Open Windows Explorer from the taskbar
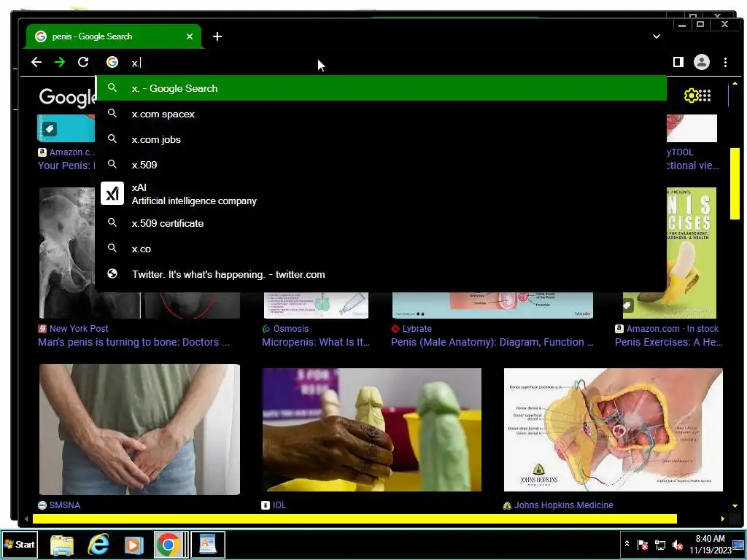 click(x=62, y=545)
